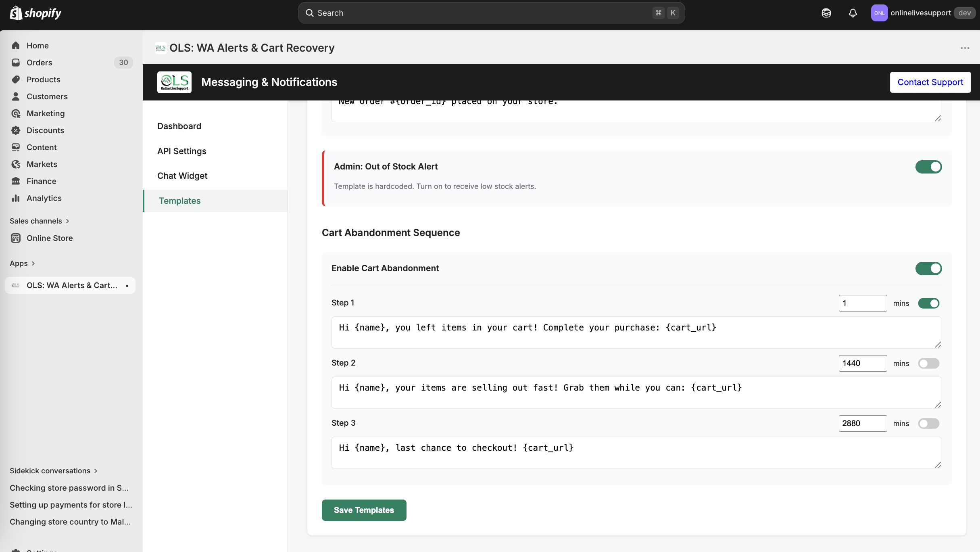The height and width of the screenshot is (552, 980).
Task: Click the Content image icon
Action: tap(16, 147)
